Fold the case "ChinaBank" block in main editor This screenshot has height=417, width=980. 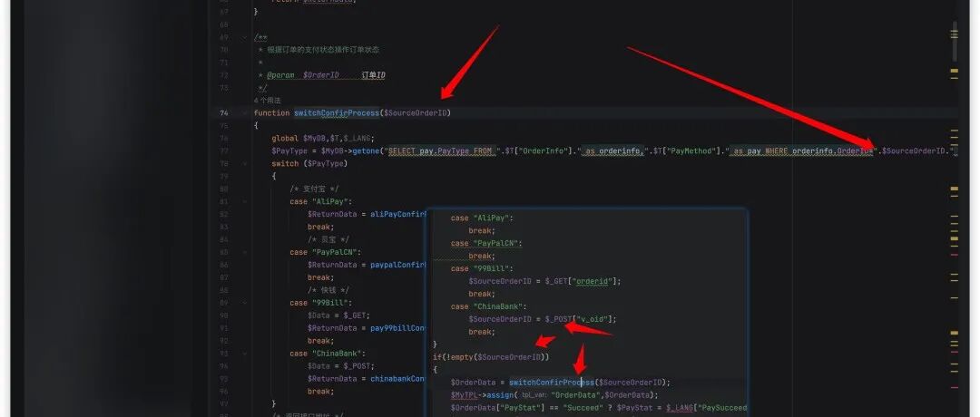coord(245,354)
